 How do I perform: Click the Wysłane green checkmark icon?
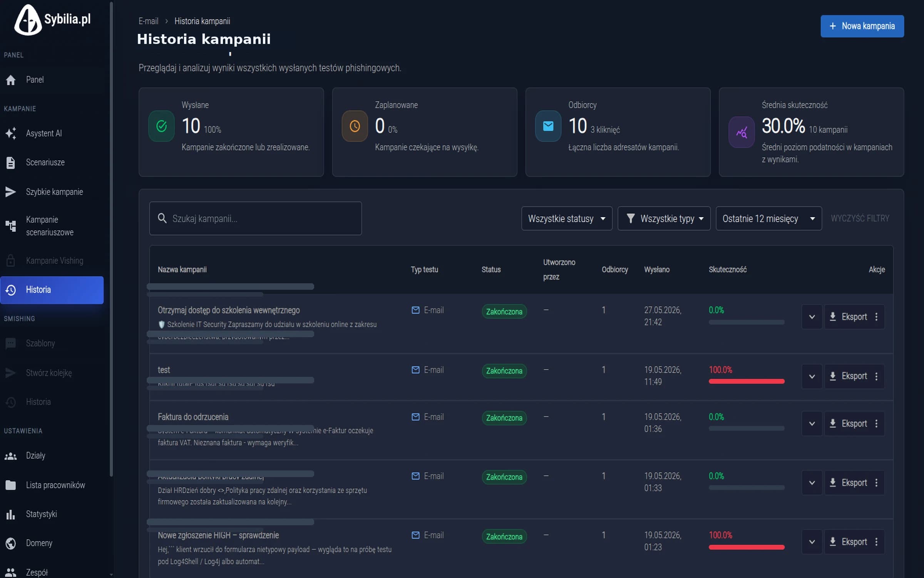tap(162, 126)
